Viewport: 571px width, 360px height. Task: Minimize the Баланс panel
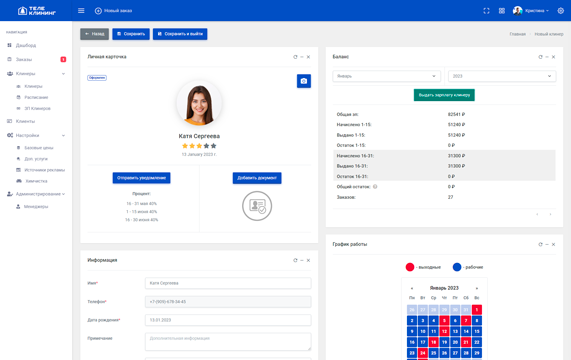(547, 57)
